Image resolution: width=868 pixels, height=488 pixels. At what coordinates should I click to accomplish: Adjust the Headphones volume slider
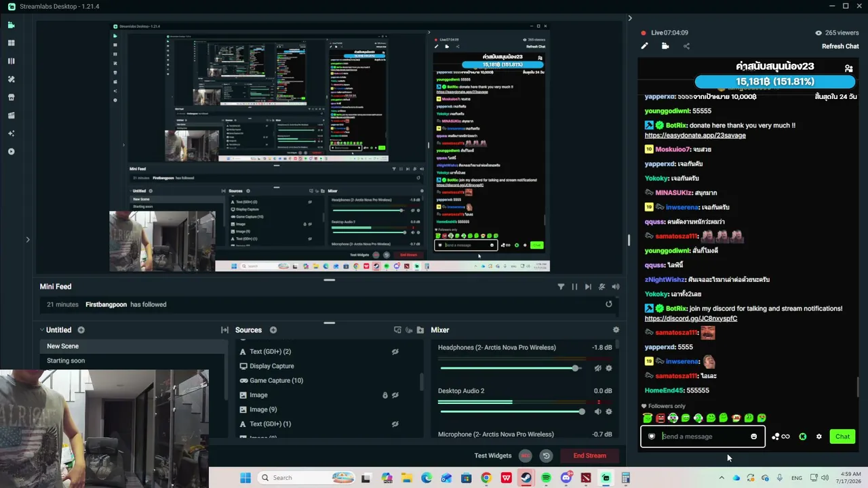[511, 368]
